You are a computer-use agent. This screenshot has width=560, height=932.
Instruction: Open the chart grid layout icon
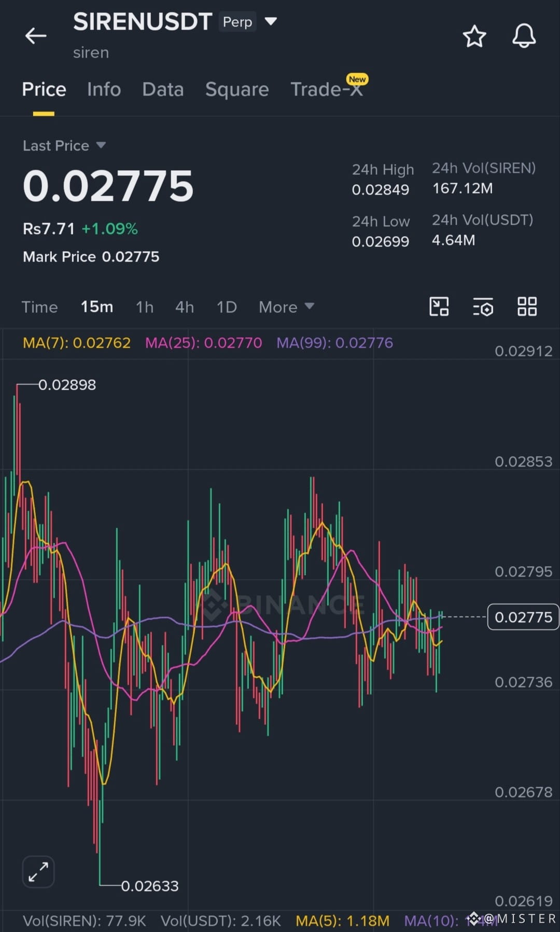coord(527,307)
